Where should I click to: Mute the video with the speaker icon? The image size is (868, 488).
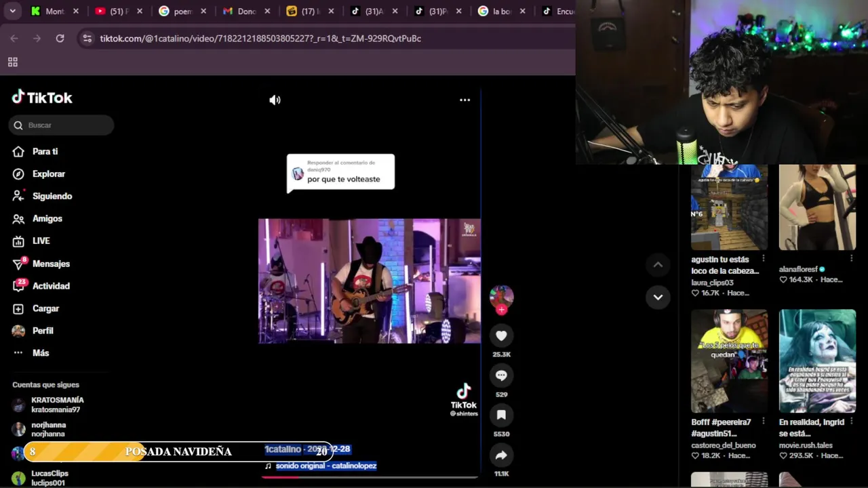point(275,100)
